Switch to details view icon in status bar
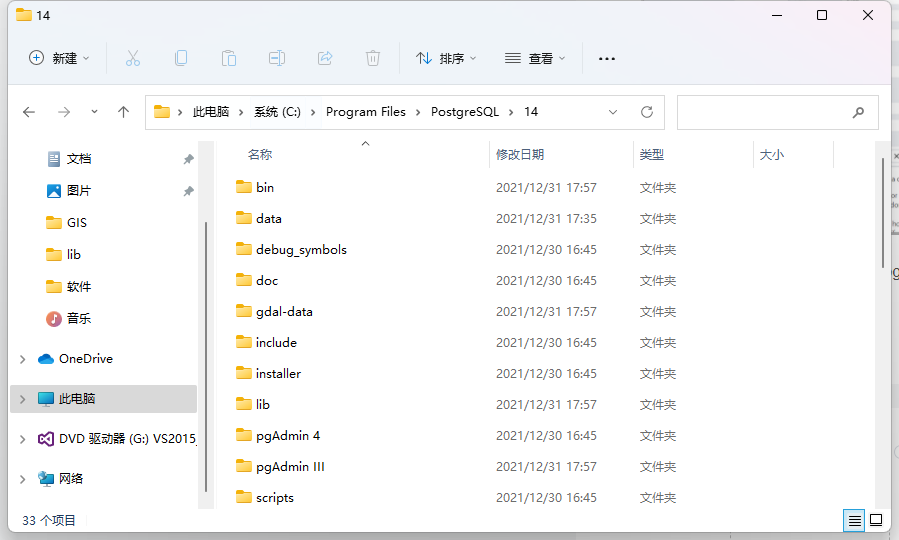The width and height of the screenshot is (899, 540). (x=854, y=521)
